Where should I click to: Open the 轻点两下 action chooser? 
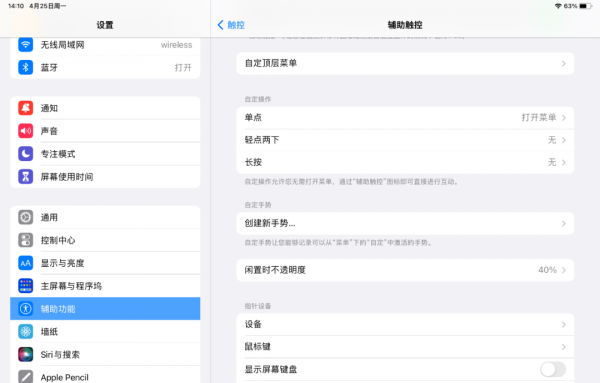pyautogui.click(x=405, y=140)
